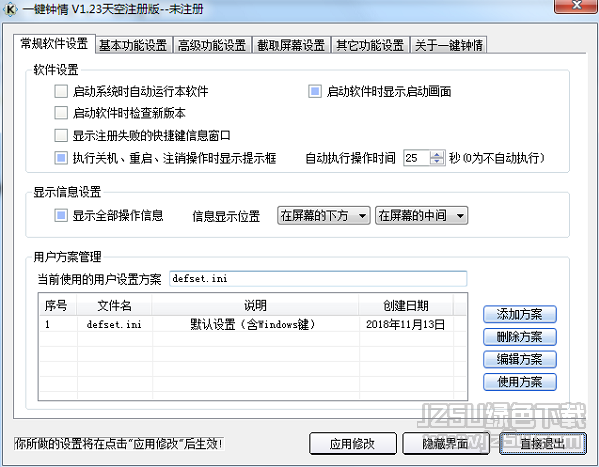Open the 在屏幕的中间 position dropdown
Viewport: 599px width, 467px height.
[421, 216]
